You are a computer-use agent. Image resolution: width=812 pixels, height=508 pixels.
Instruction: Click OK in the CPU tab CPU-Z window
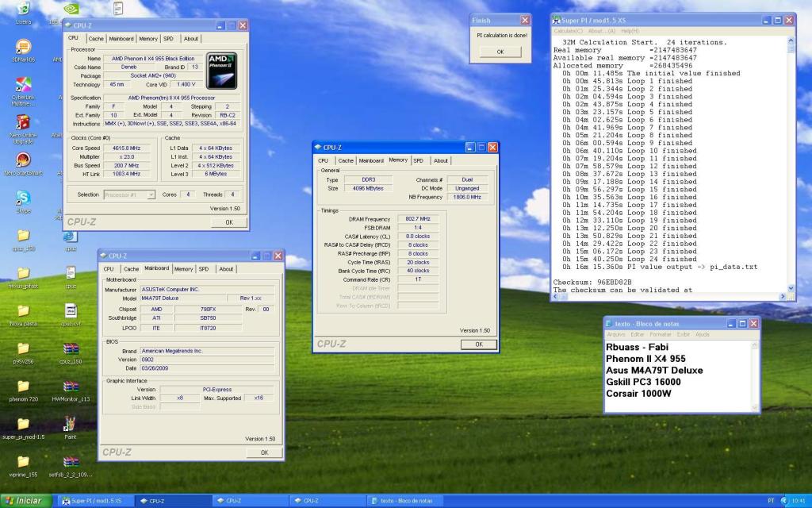pyautogui.click(x=229, y=222)
